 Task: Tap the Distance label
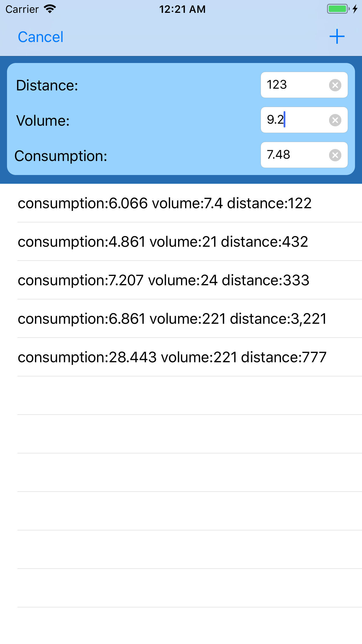(47, 85)
